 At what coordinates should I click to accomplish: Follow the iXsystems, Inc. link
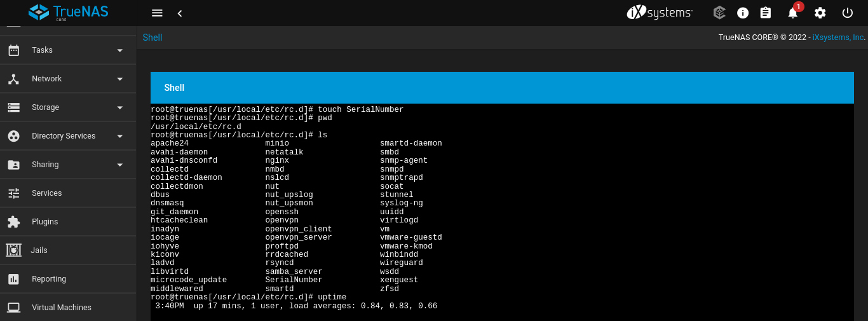point(839,38)
